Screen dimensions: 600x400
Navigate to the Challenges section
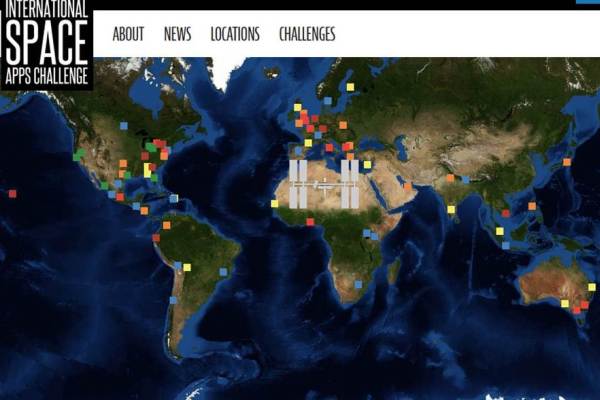point(307,34)
